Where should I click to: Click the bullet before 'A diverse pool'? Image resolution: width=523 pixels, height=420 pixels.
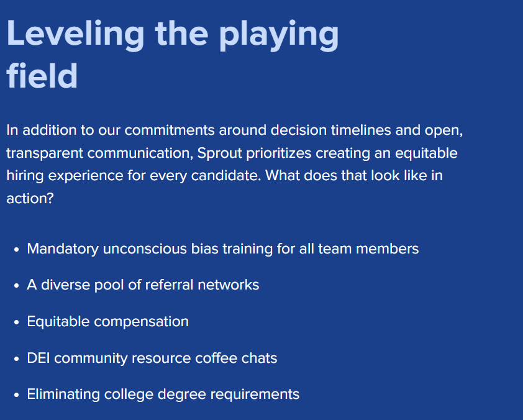coord(17,286)
